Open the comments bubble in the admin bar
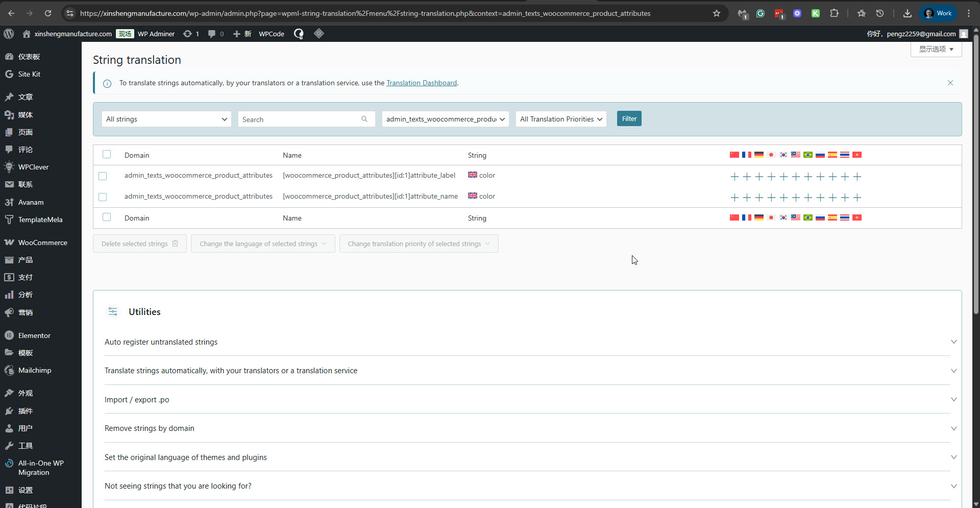 [x=215, y=34]
